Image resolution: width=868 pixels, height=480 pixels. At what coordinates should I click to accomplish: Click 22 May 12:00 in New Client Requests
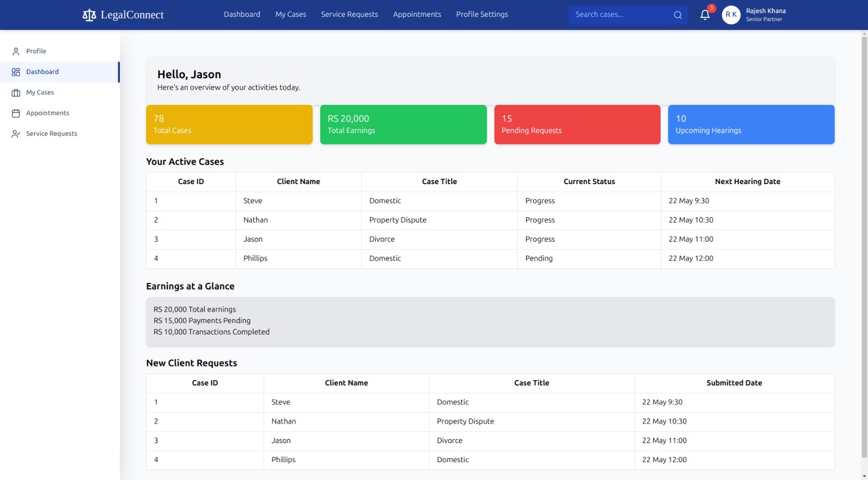pos(664,460)
